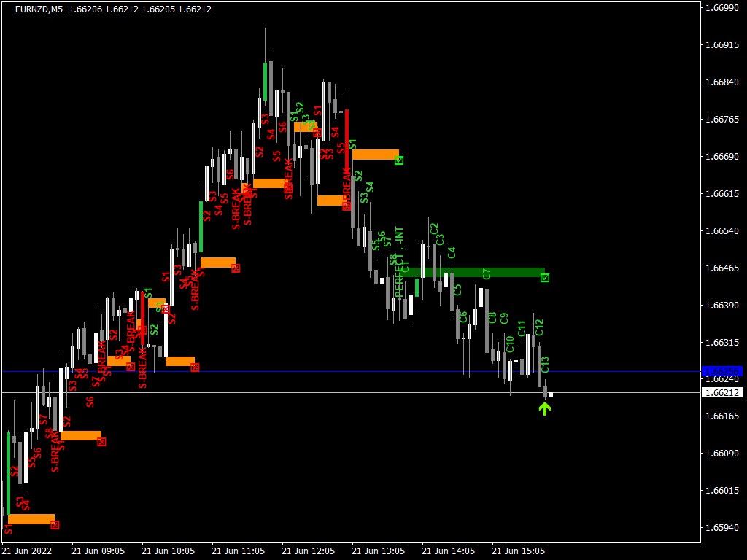Viewport: 747px width, 560px height.
Task: Click green checkmark box ending orange bar
Action: tap(399, 160)
